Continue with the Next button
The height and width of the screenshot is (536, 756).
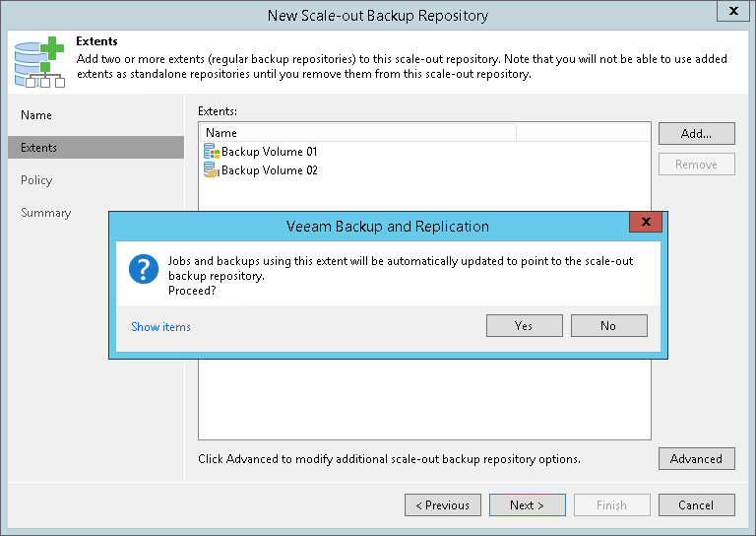pyautogui.click(x=527, y=505)
